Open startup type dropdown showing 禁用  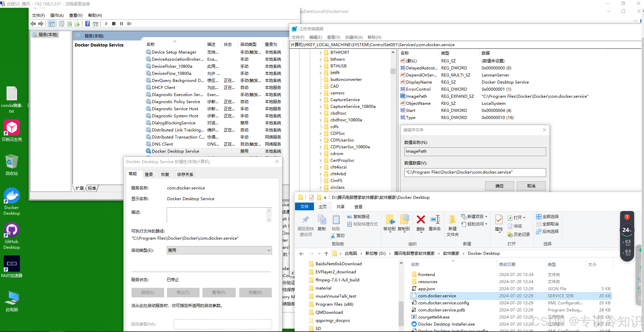coord(219,250)
